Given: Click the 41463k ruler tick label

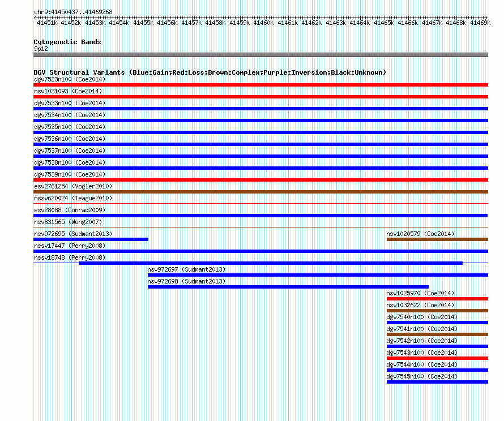Looking at the screenshot, I should pyautogui.click(x=336, y=23).
